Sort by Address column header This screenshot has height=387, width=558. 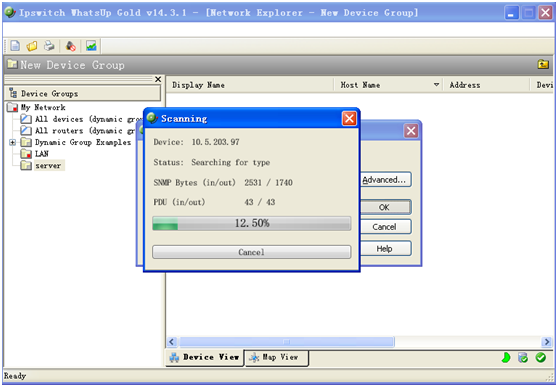pyautogui.click(x=486, y=85)
